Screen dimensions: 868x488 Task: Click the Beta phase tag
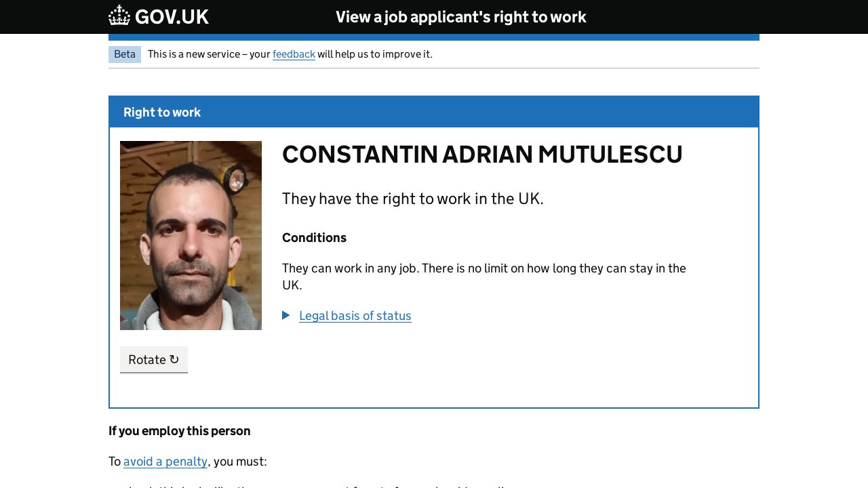pos(125,54)
